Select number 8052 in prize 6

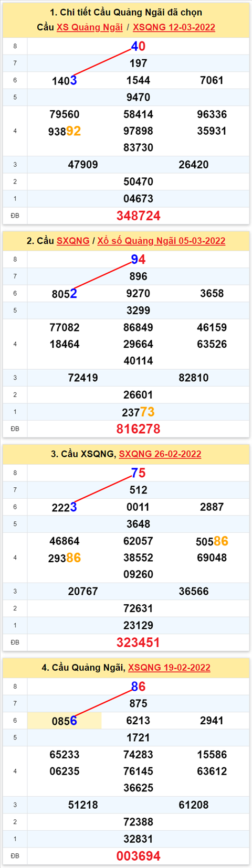point(65,294)
